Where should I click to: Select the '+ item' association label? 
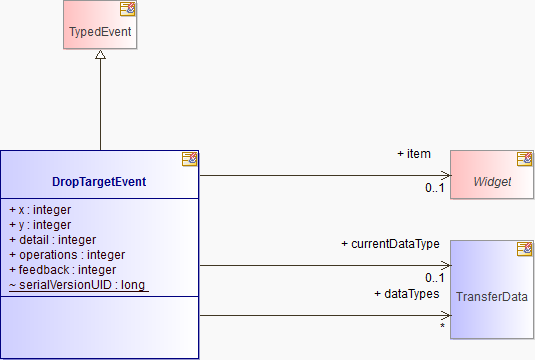[x=414, y=154]
